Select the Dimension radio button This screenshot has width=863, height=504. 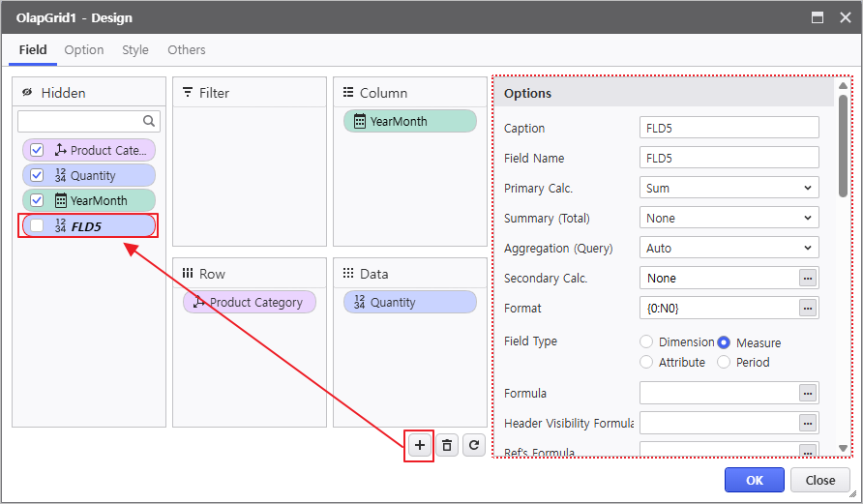646,341
